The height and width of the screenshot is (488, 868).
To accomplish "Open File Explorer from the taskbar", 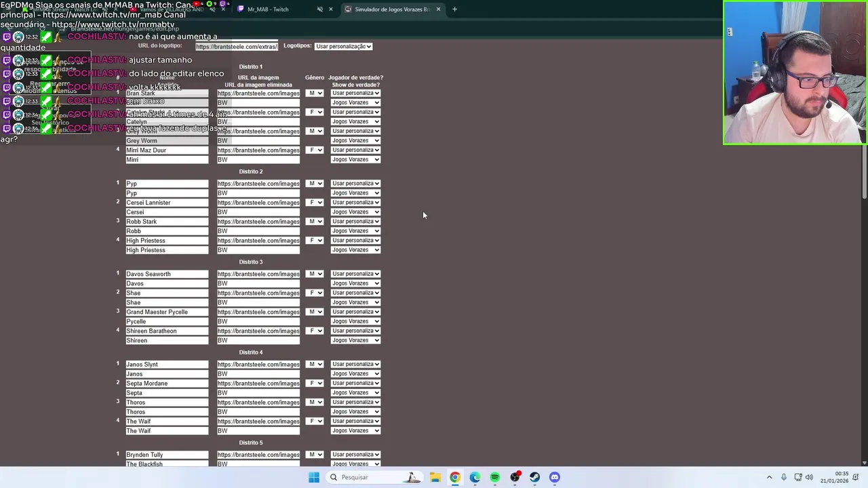I will [x=435, y=477].
